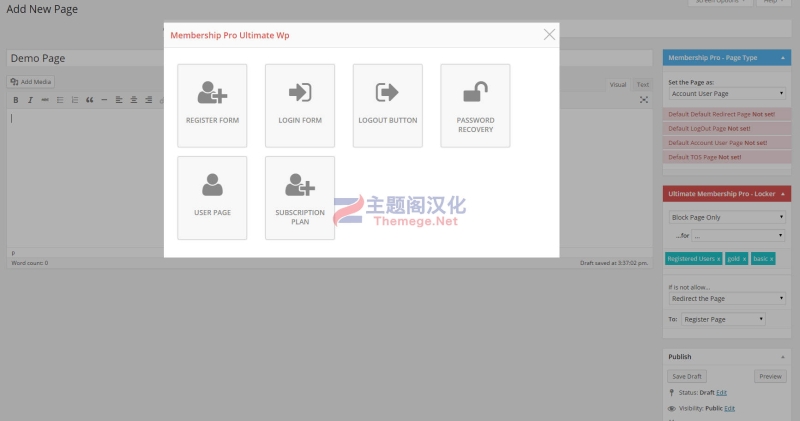This screenshot has width=800, height=421.
Task: Remove the basic tag
Action: coord(771,259)
